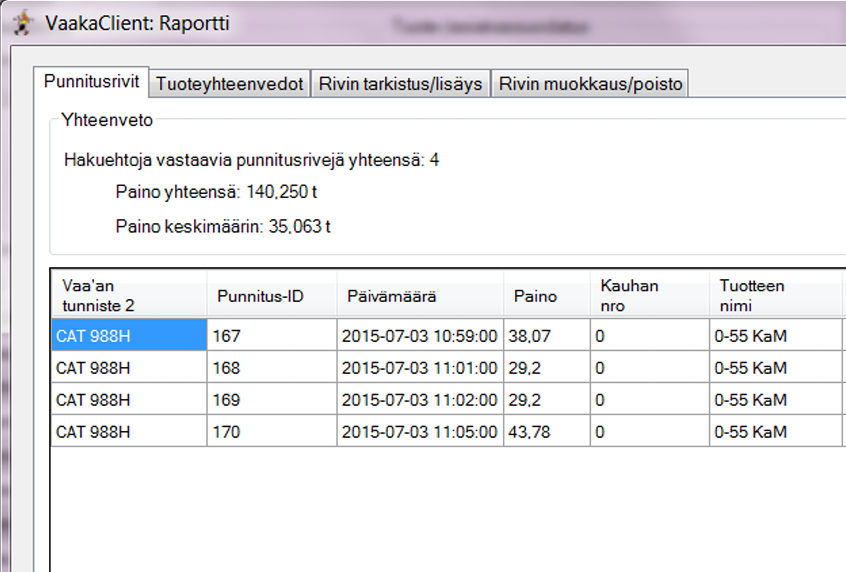The height and width of the screenshot is (572, 846).
Task: Select date cell 2015-07-03 11:05:00
Action: (420, 431)
